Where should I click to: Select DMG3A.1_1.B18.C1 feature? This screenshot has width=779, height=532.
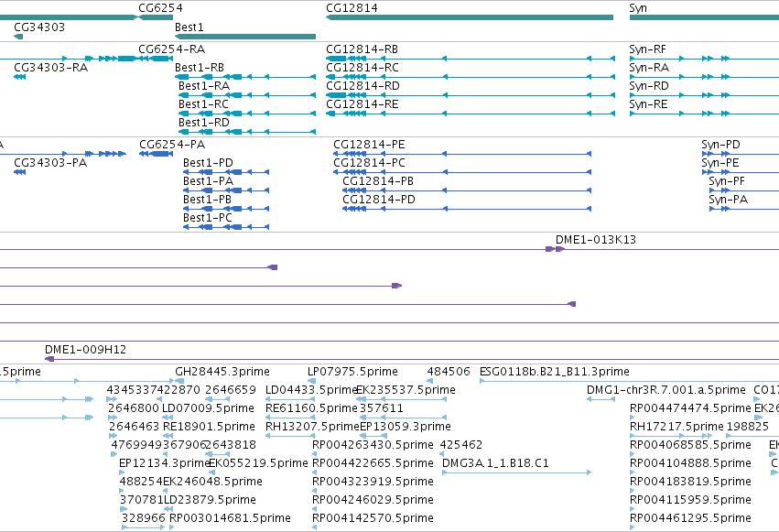click(x=495, y=463)
